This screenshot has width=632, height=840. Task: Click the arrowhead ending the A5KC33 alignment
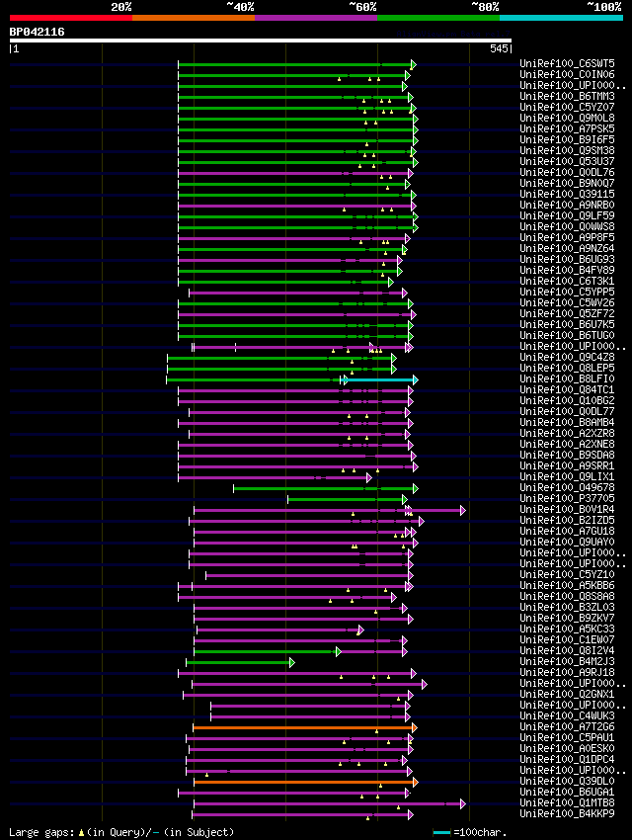[360, 630]
